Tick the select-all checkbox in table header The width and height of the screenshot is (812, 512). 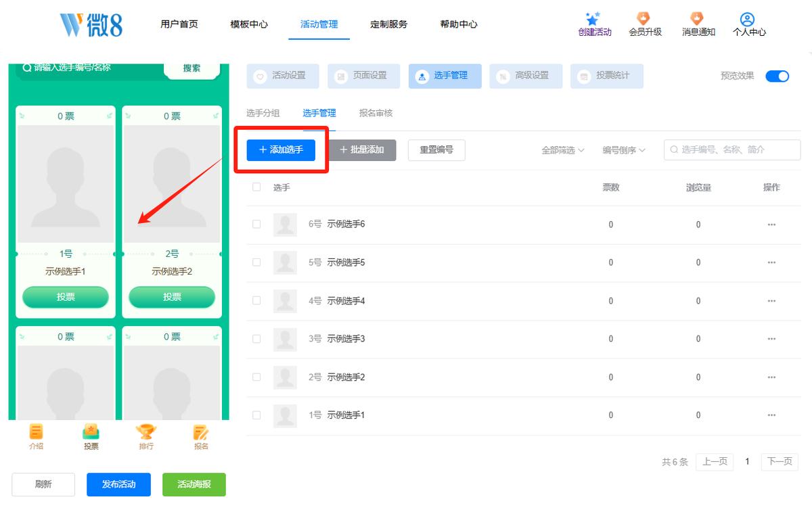(256, 187)
